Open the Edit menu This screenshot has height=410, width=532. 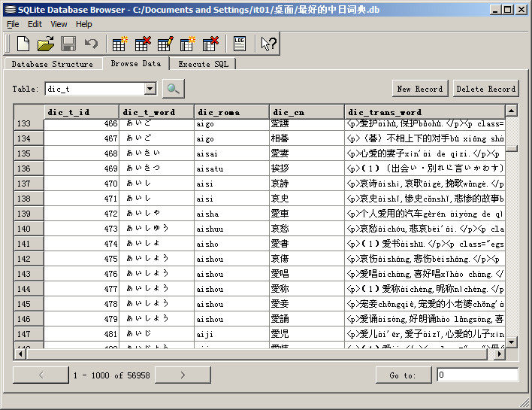click(x=35, y=25)
